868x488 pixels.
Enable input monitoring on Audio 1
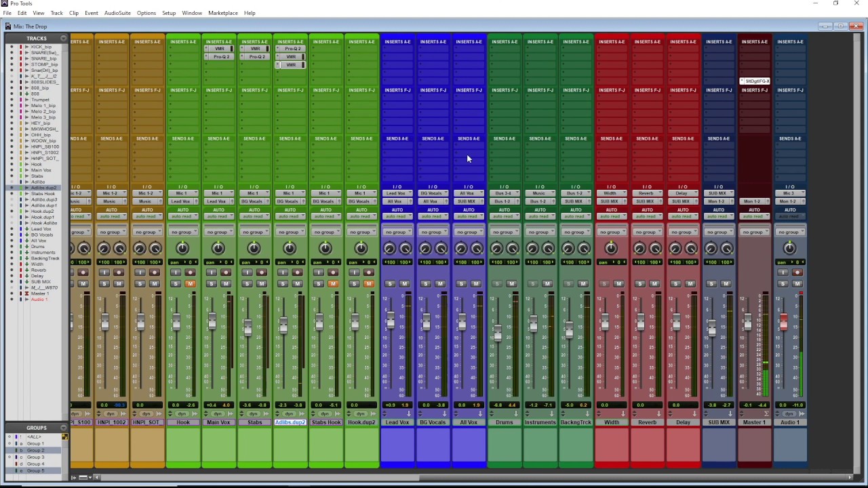[x=783, y=272]
